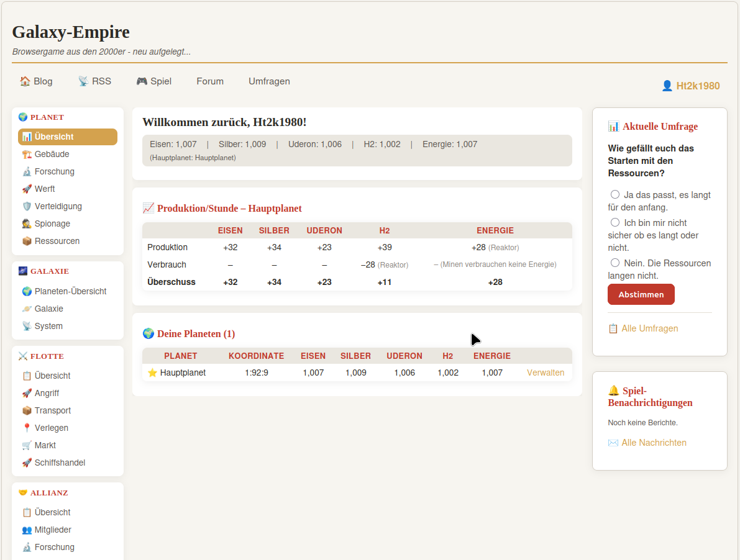The width and height of the screenshot is (740, 560).
Task: Open the Umfragen navigation item
Action: (270, 81)
